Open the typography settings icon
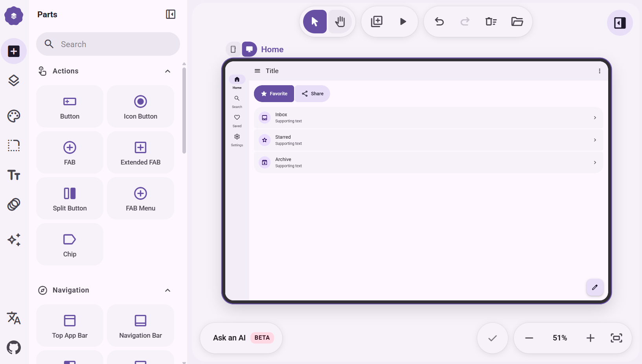 (14, 175)
